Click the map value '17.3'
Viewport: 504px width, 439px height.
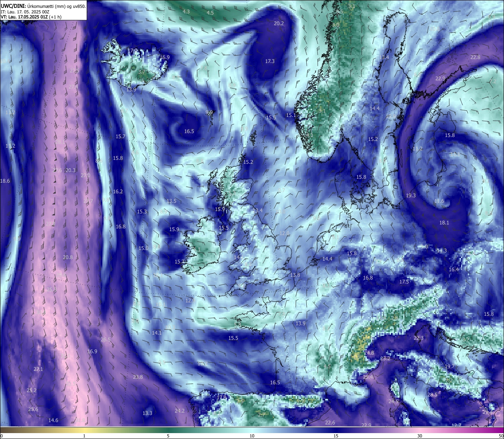[270, 61]
